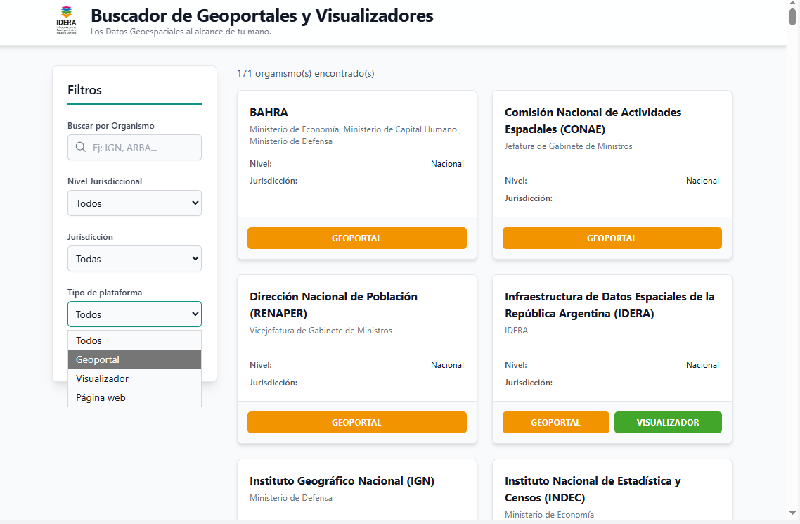Click the Filtros panel heading

[x=85, y=90]
